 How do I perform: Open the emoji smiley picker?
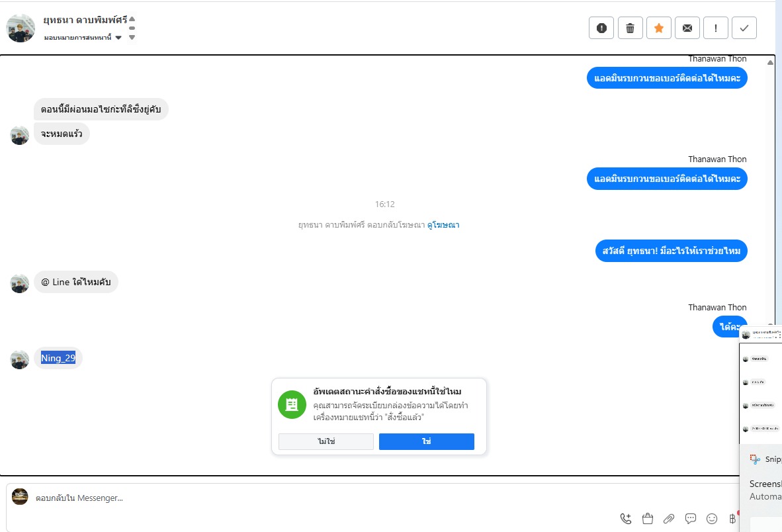point(712,519)
